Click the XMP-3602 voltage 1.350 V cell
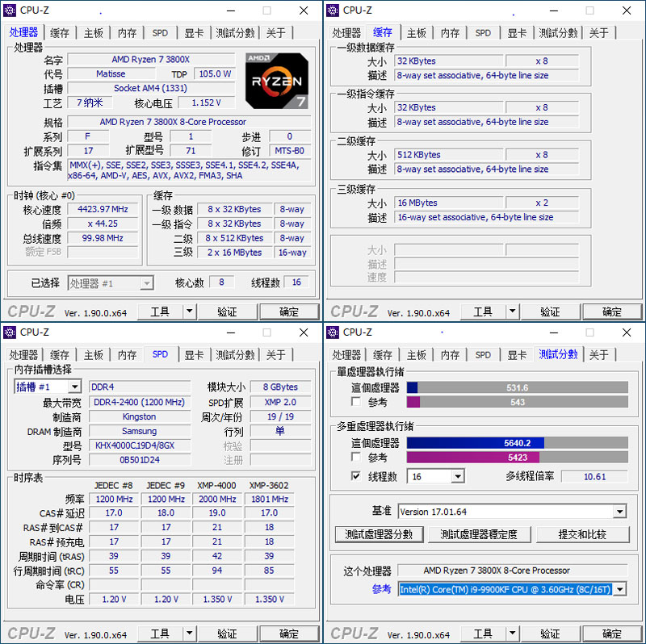The height and width of the screenshot is (644, 646). (270, 599)
